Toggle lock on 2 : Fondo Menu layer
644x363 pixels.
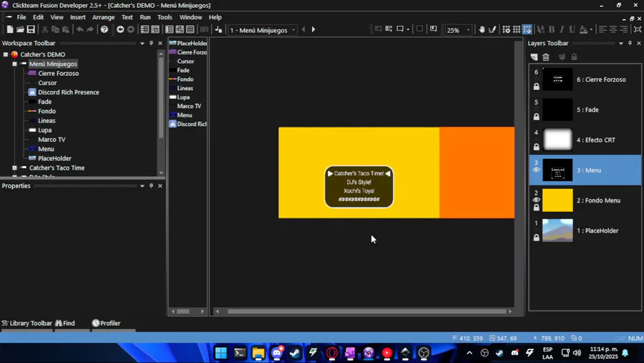point(537,208)
